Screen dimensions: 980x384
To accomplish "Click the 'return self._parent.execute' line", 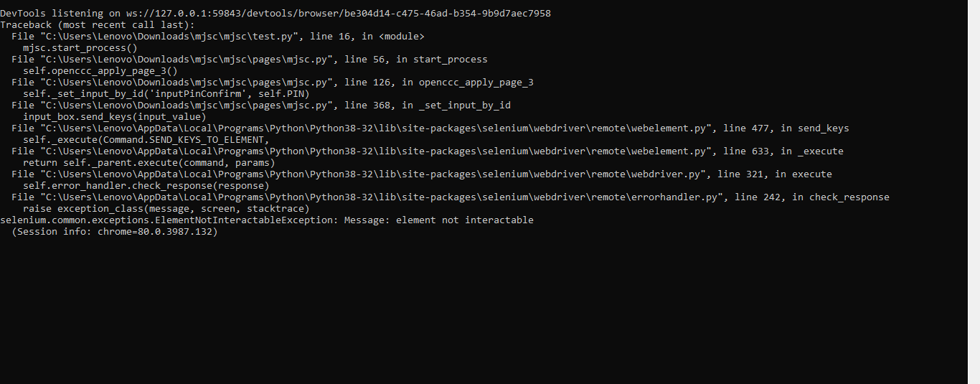I will coord(149,163).
